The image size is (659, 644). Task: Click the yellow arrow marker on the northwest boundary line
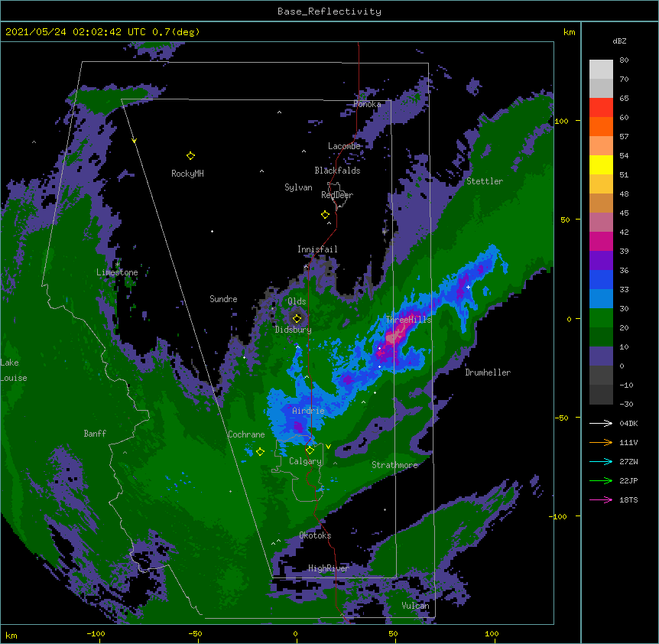pos(134,141)
